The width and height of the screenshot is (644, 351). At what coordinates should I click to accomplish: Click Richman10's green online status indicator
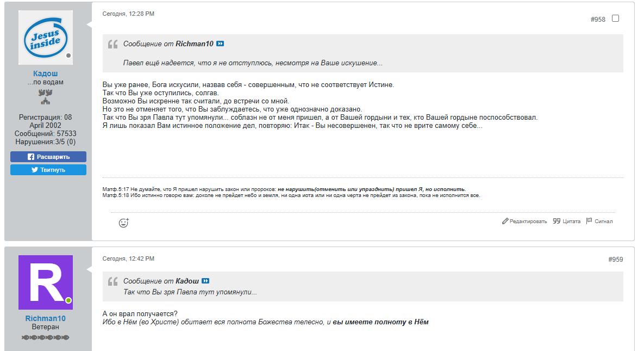(68, 300)
